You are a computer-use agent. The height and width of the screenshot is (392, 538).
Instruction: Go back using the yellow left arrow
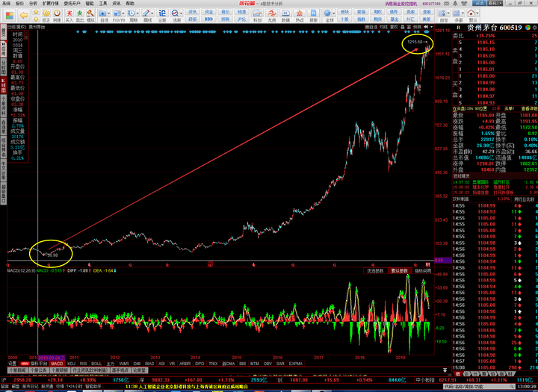[x=24, y=15]
